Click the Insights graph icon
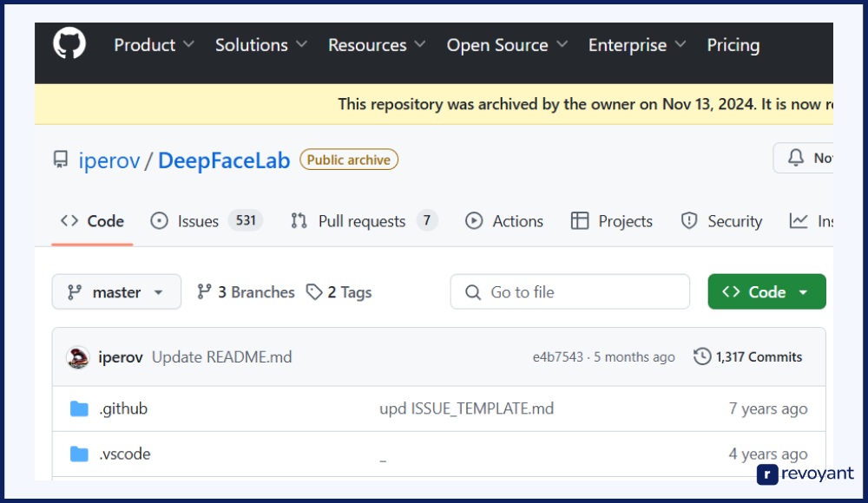 799,221
